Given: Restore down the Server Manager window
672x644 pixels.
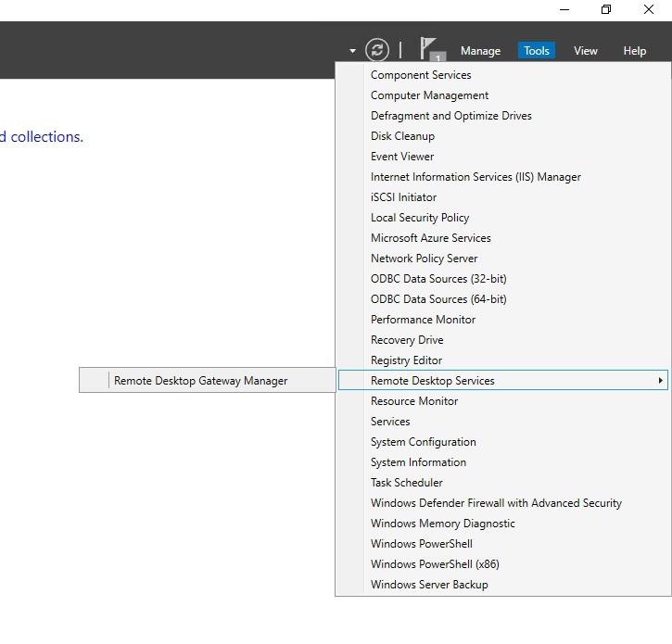Looking at the screenshot, I should pyautogui.click(x=606, y=9).
